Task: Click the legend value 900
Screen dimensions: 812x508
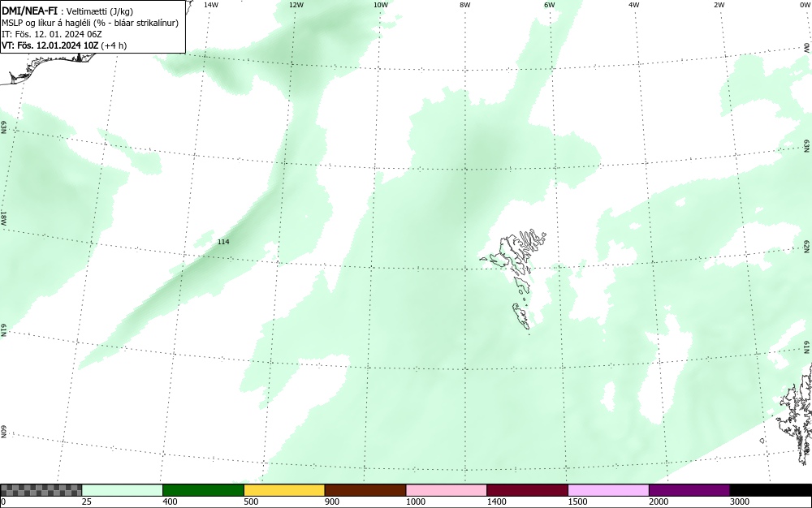Action: 332,502
